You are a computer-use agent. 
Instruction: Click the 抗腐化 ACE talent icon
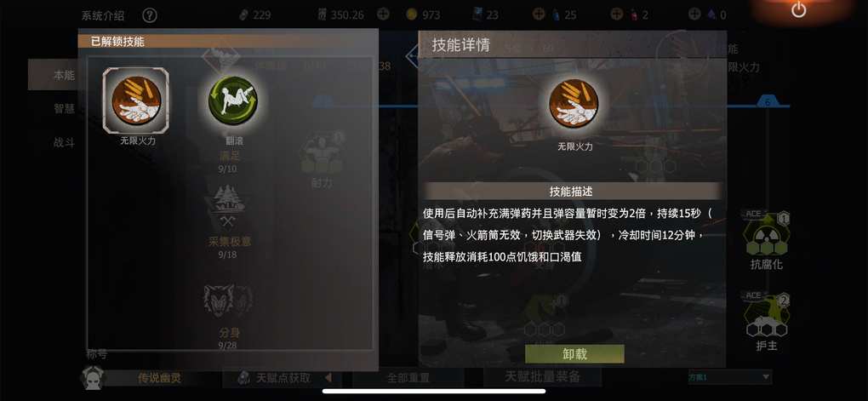(767, 233)
